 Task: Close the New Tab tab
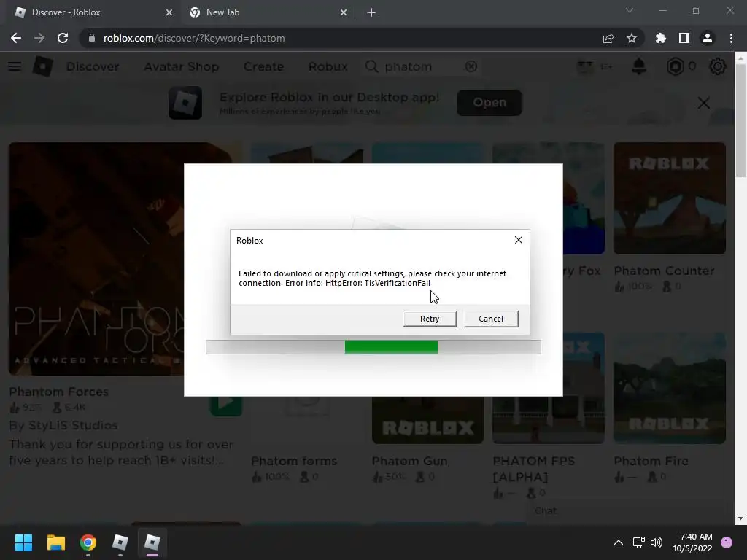[x=344, y=12]
